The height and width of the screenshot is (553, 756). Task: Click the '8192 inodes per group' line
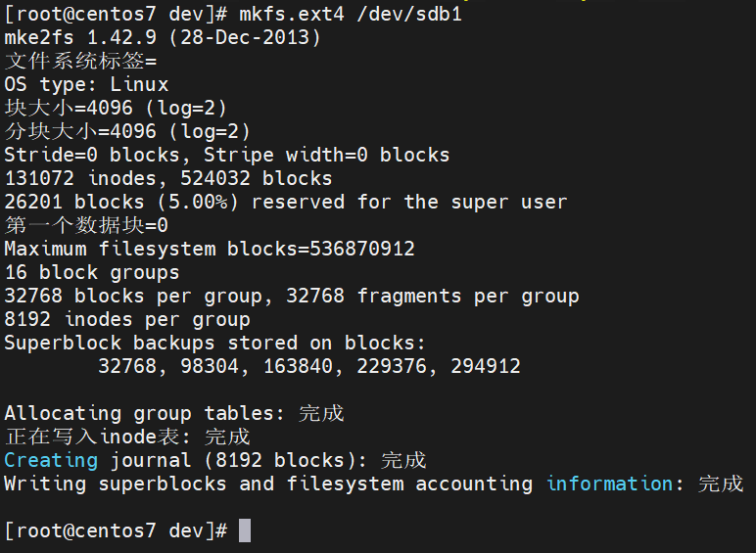tap(127, 319)
